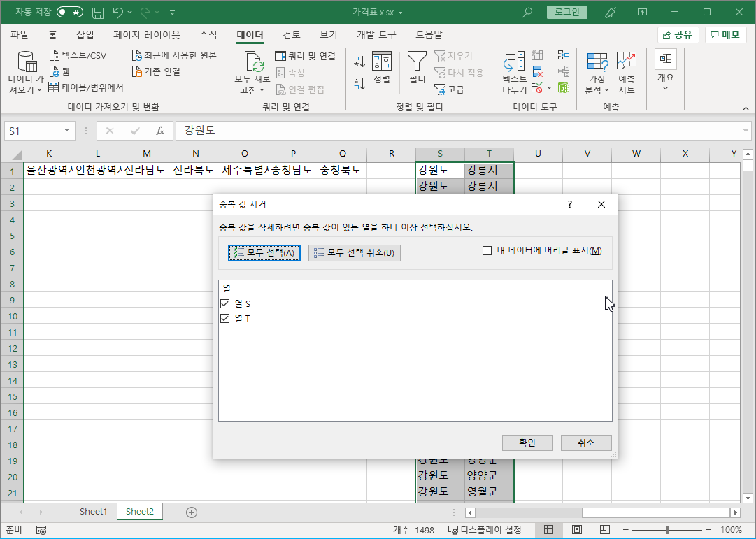Click the remove duplicates ribbon icon
This screenshot has width=756, height=539.
[x=538, y=71]
